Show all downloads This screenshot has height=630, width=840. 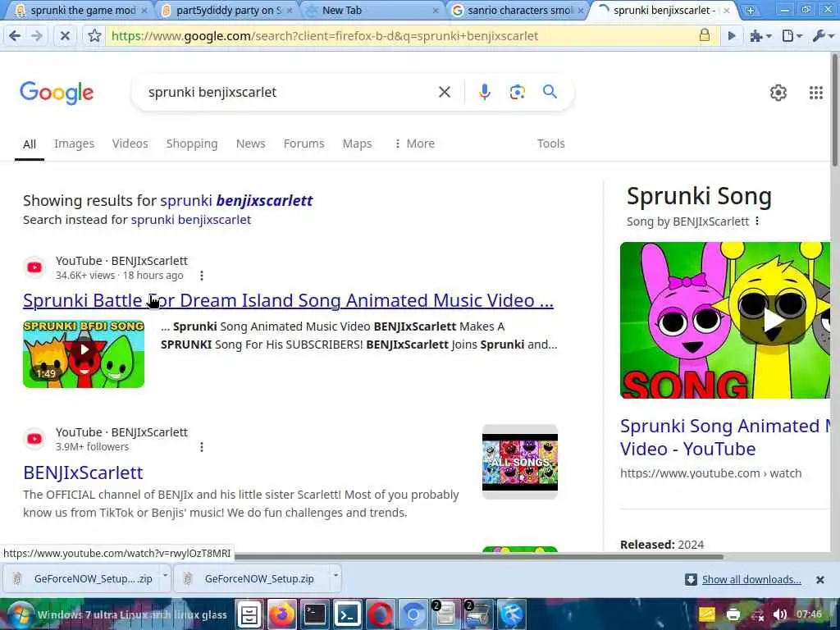751,580
